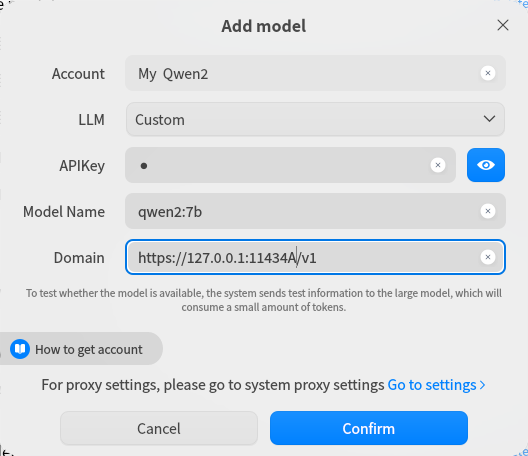Image resolution: width=528 pixels, height=456 pixels.
Task: Close the Add model dialog
Action: coord(503,25)
